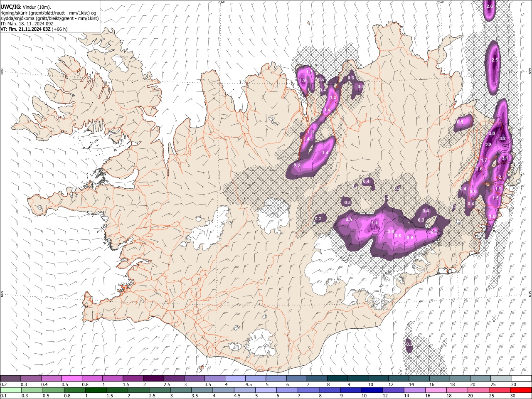Click the 66N latitude label on the right edge
This screenshot has height=399, width=532.
(530, 71)
